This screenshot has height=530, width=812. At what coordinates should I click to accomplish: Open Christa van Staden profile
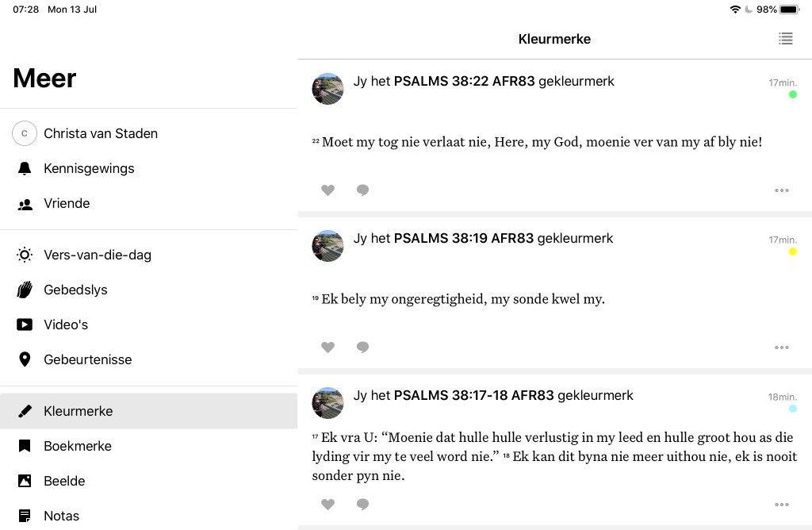pos(100,133)
